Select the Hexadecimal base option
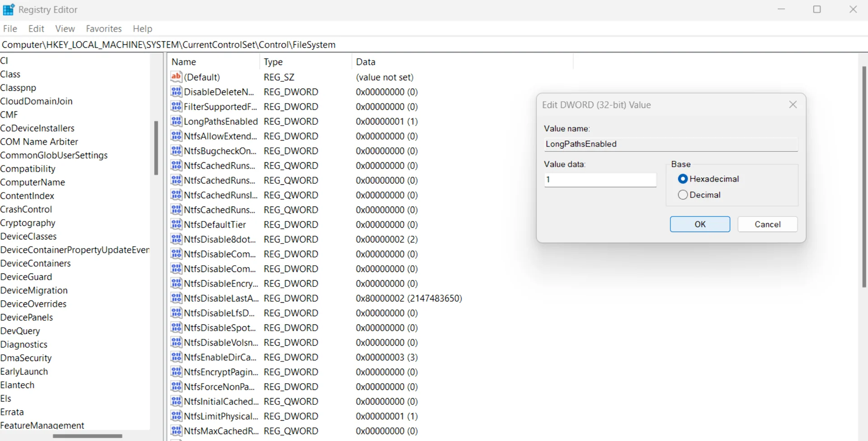The width and height of the screenshot is (868, 441). point(683,179)
